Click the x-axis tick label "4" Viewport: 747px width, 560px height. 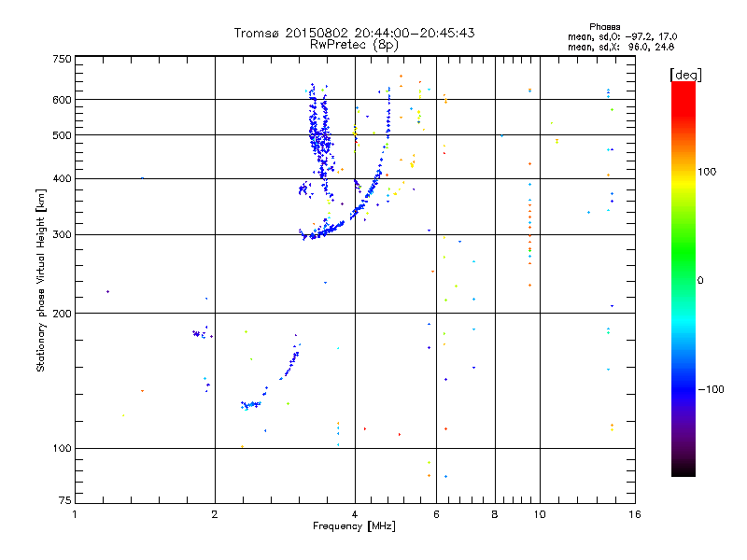[x=355, y=514]
